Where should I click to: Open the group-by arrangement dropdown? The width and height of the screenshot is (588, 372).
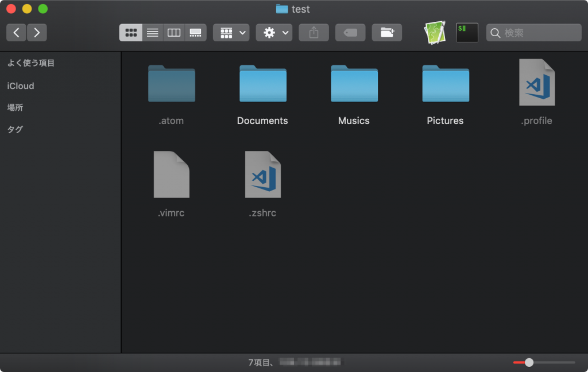(x=231, y=33)
